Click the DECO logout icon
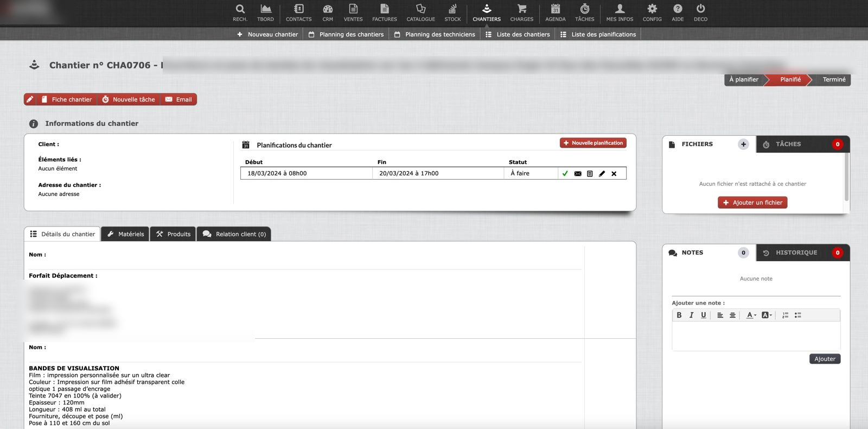 coord(700,13)
